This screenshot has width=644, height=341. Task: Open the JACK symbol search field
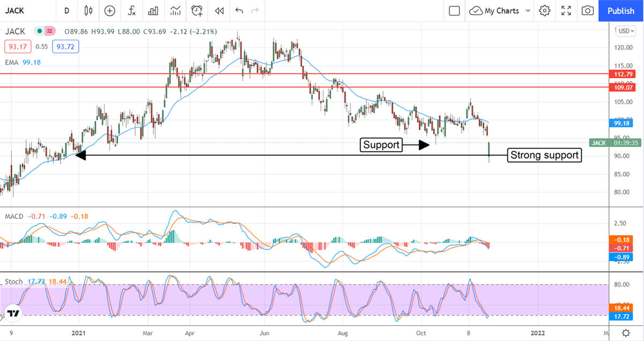27,11
